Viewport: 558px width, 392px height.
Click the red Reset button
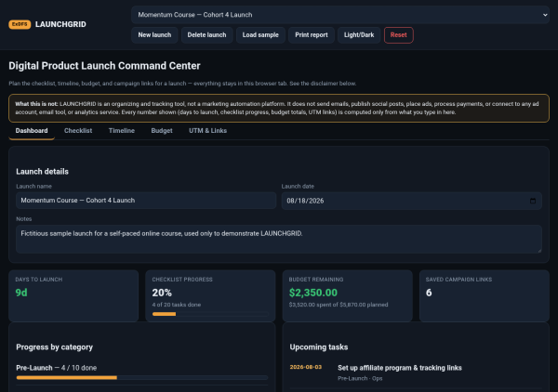click(x=399, y=35)
